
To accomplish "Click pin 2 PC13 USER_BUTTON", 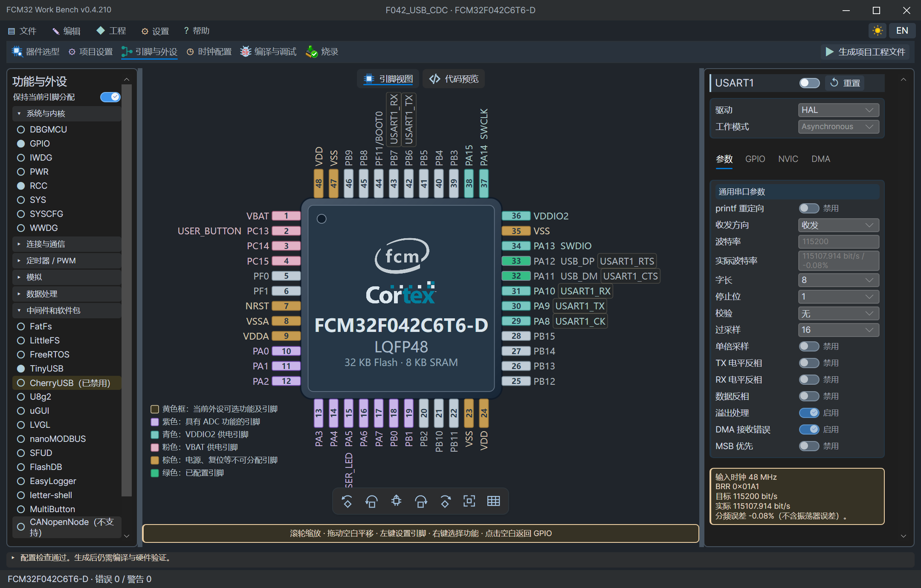I will click(286, 231).
